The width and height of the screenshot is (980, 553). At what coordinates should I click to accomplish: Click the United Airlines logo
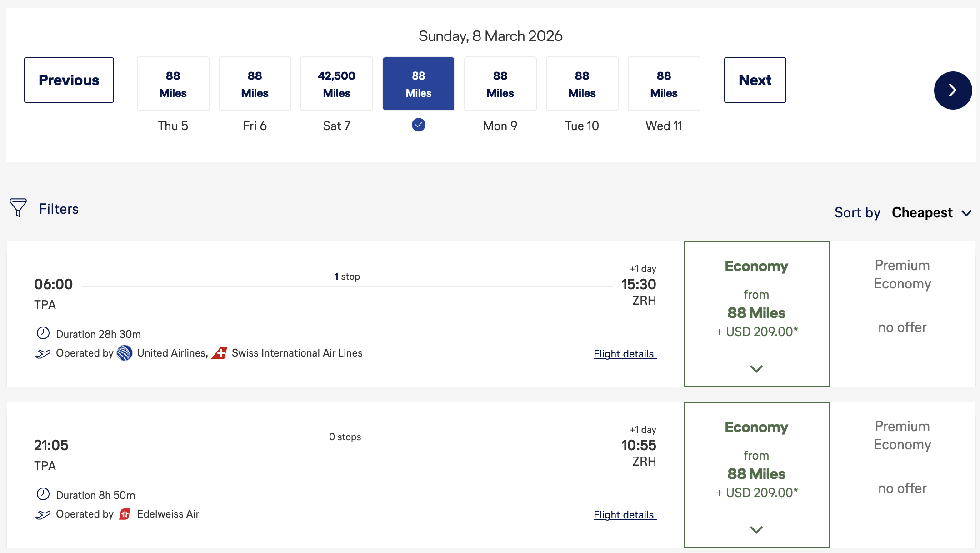click(125, 353)
